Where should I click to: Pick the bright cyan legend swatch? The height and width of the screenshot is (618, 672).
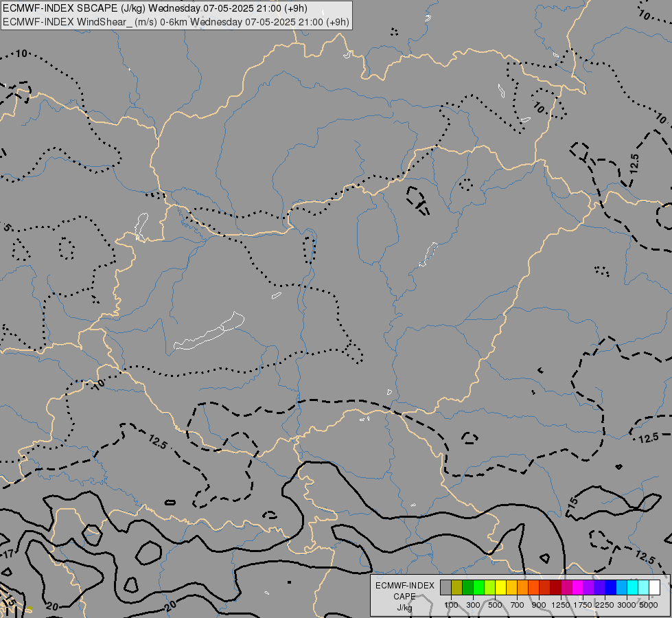633,588
